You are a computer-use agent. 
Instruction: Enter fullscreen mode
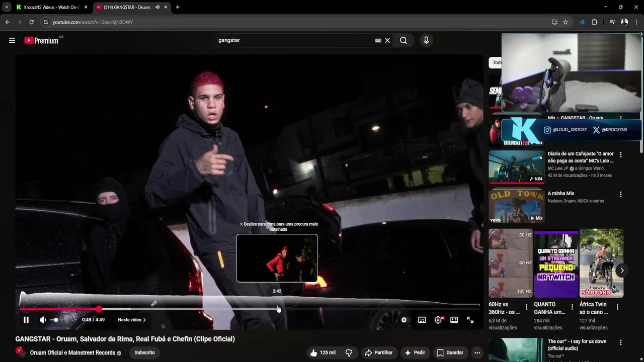coord(470,320)
